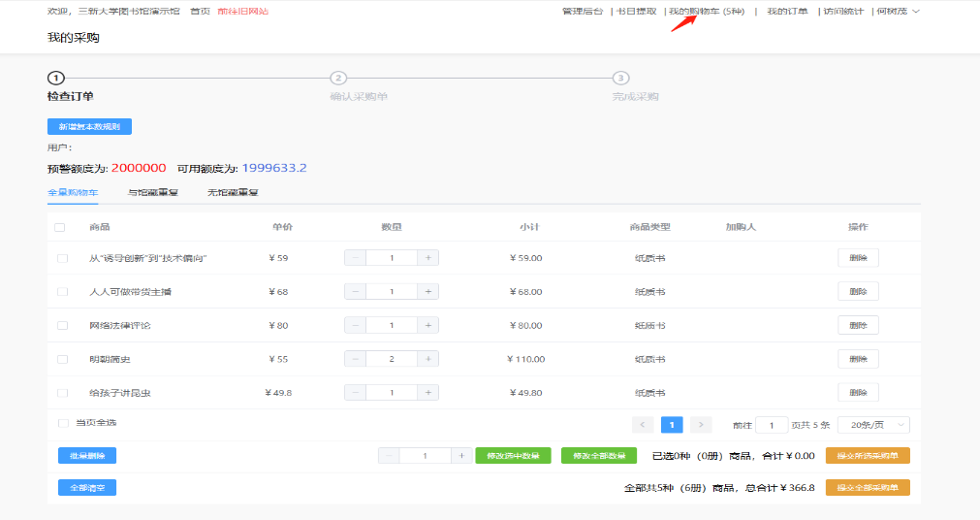Go to next page arrow in pagination
The width and height of the screenshot is (980, 520).
(x=701, y=425)
